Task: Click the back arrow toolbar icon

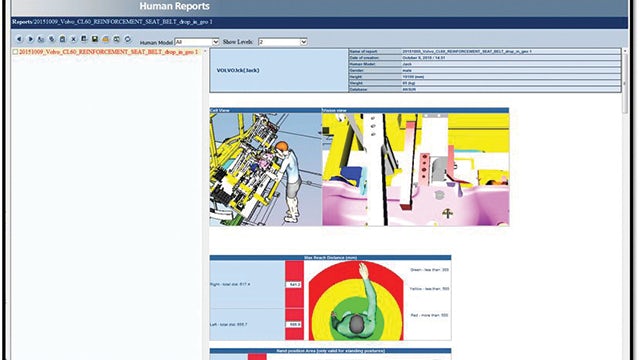Action: pyautogui.click(x=19, y=39)
